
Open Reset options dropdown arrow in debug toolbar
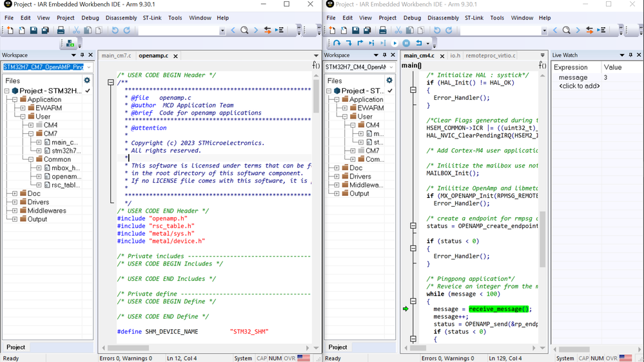click(427, 43)
